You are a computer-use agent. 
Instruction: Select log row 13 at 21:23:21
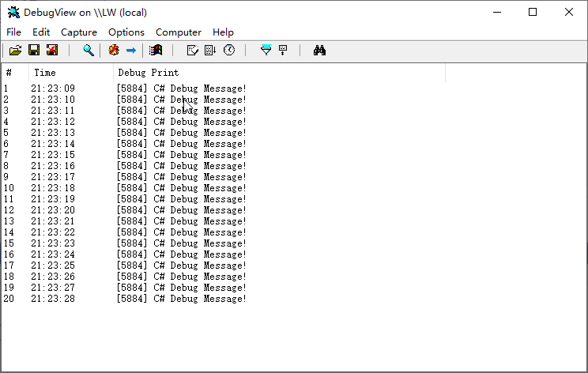pos(125,221)
